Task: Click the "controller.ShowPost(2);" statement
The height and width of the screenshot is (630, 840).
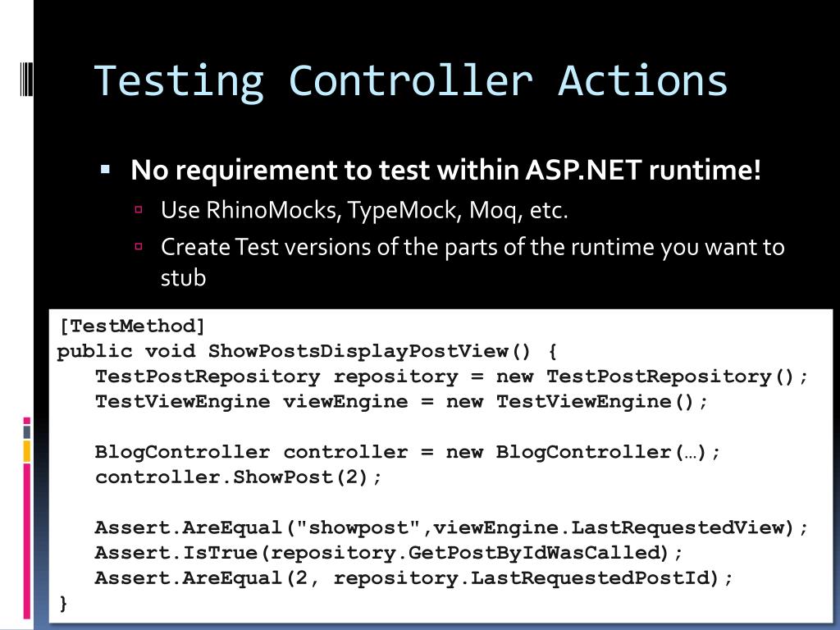Action: 239,477
